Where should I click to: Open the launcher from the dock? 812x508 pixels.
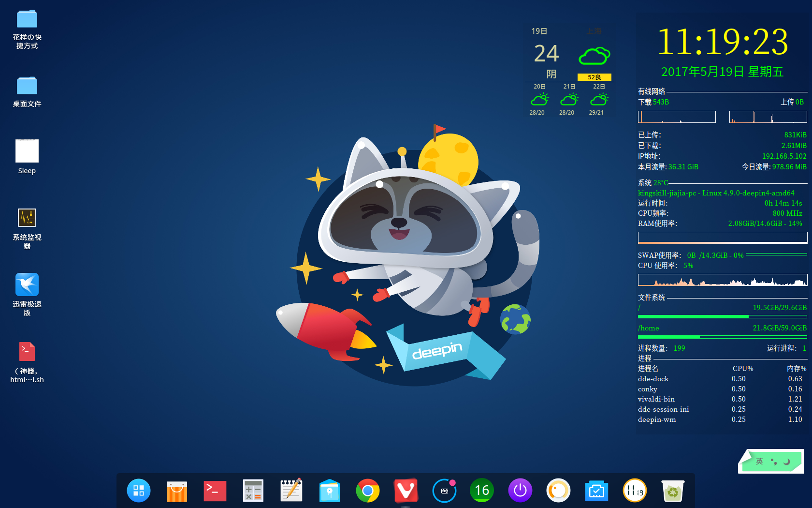[139, 491]
